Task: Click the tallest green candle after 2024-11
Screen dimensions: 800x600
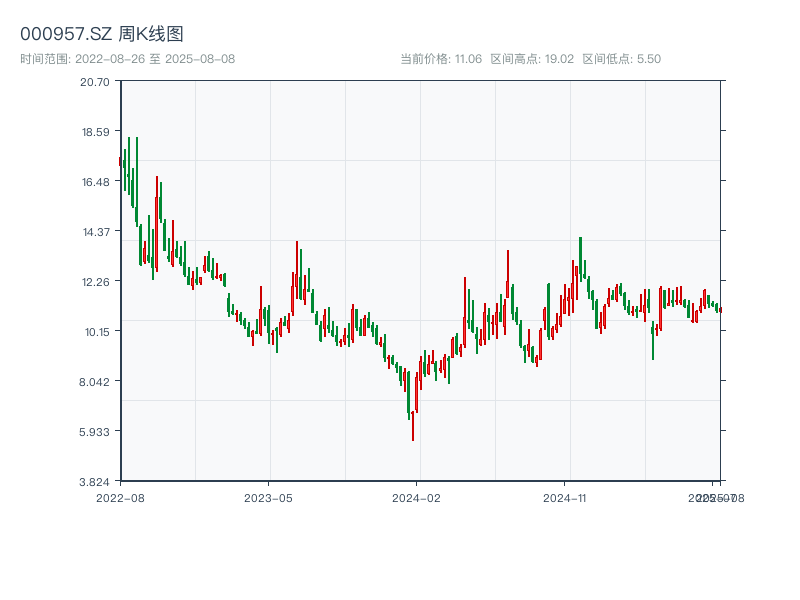Action: point(581,259)
